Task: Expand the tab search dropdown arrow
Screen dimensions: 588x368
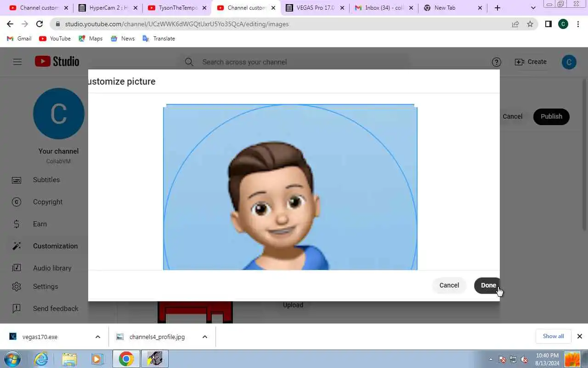Action: click(x=533, y=8)
